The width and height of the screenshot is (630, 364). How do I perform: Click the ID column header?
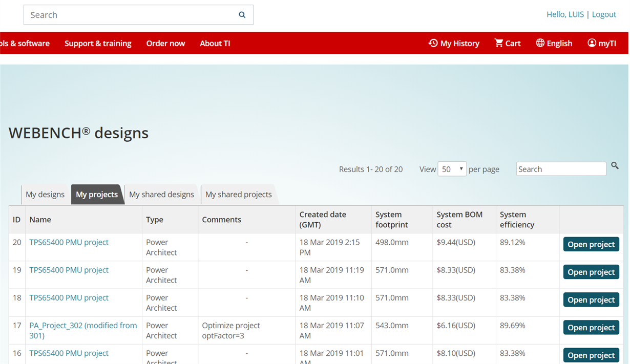tap(16, 220)
